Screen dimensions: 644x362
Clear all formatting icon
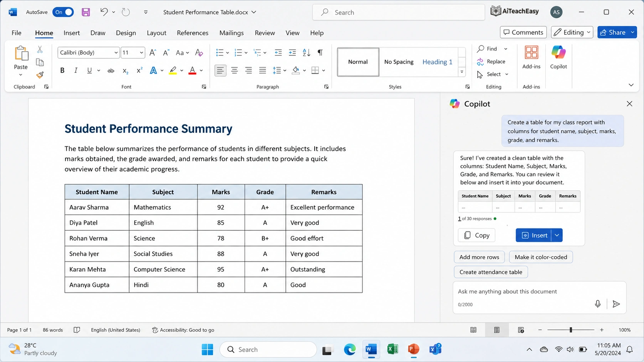click(199, 53)
